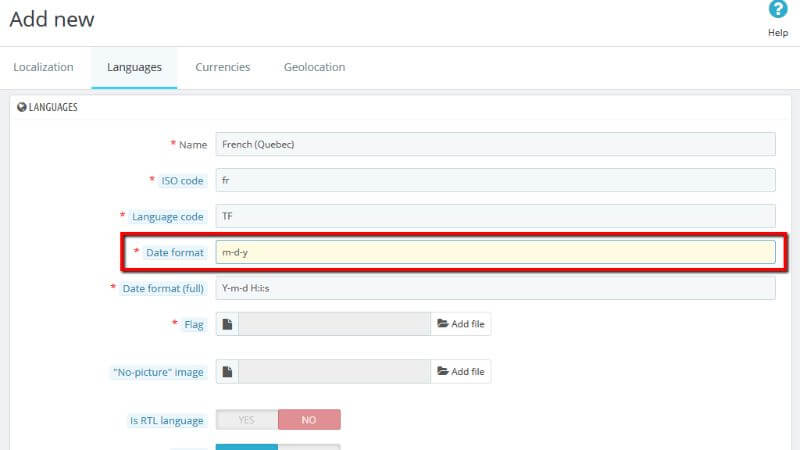
Task: Click the Language code field with TF
Action: pyautogui.click(x=495, y=216)
